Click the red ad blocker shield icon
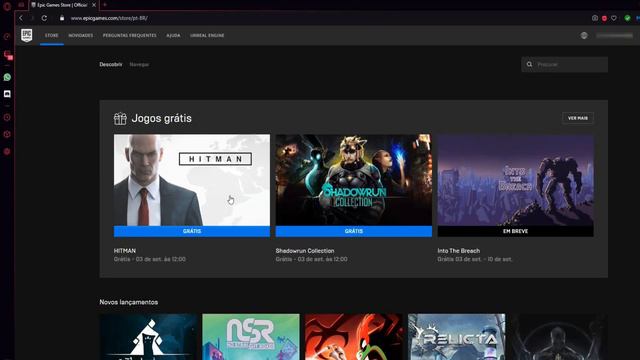Viewport: 640px width, 360px height. pos(604,18)
